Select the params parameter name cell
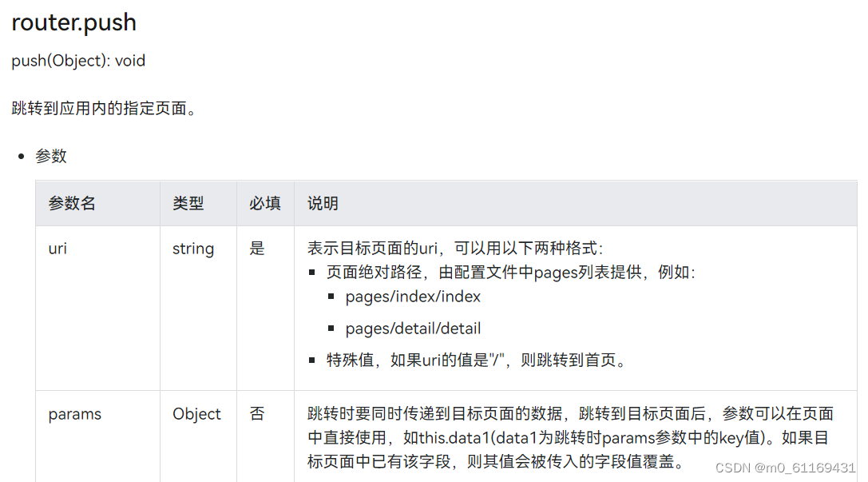The height and width of the screenshot is (482, 868). click(75, 414)
